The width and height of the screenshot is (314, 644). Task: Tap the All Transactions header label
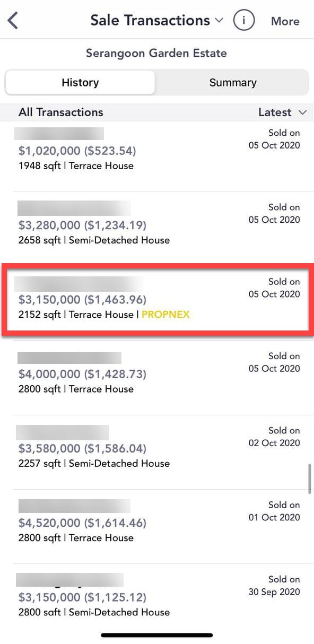[61, 112]
